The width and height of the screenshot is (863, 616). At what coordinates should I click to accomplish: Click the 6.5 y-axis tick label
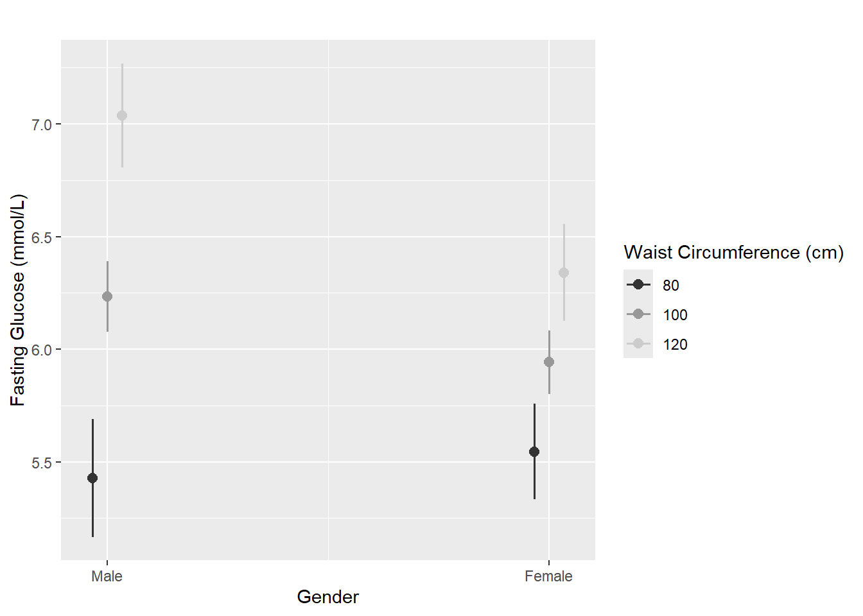click(42, 238)
